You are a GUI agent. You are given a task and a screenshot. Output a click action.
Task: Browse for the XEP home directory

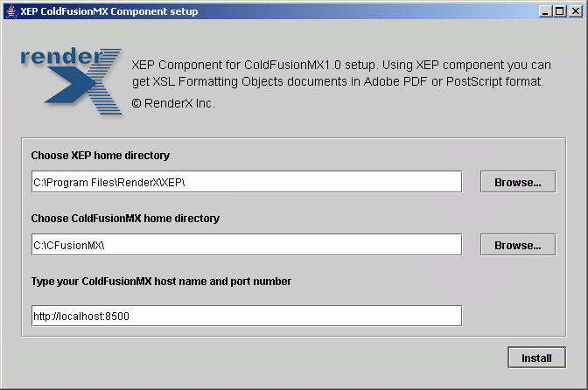coord(518,182)
